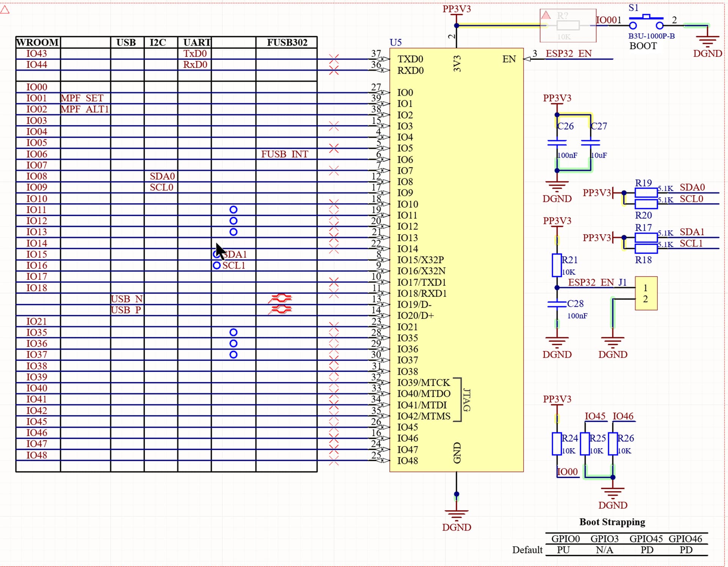Select the red error triangle in top-left corner
This screenshot has height=567, width=728.
[5, 9]
